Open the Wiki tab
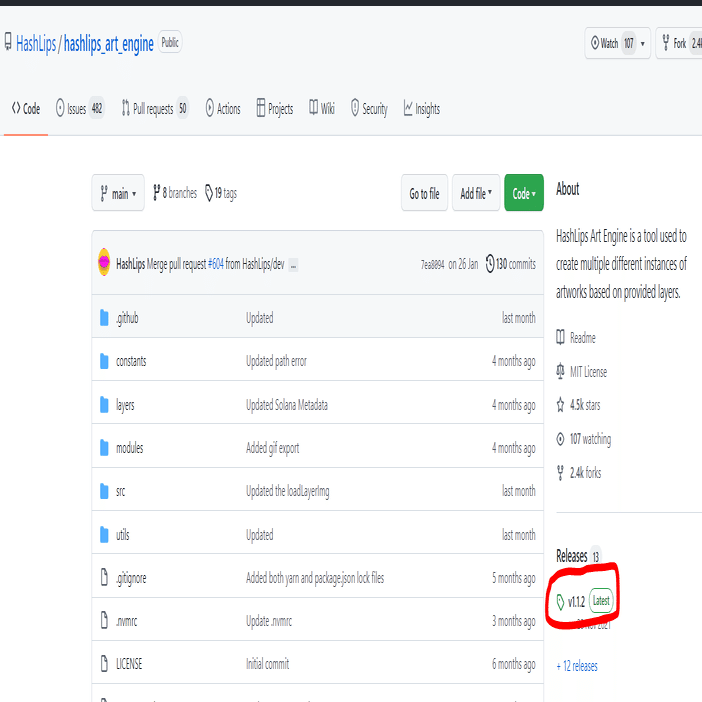 pos(322,108)
